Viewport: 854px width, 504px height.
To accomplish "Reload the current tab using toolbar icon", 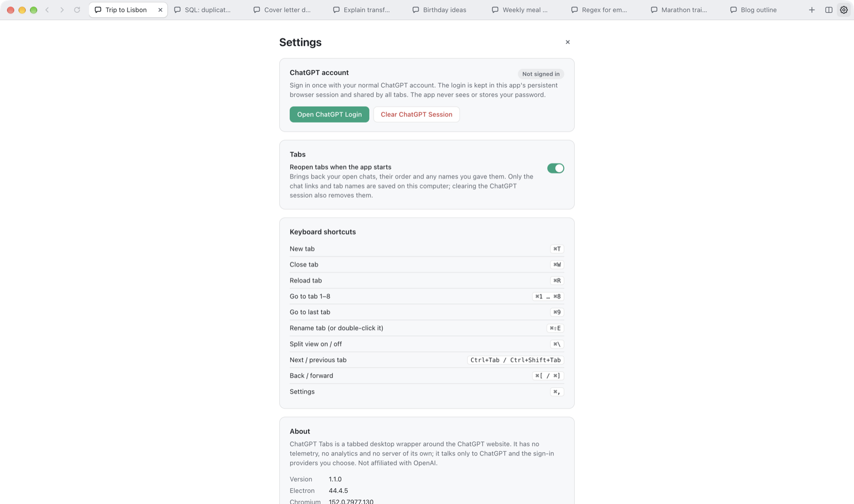I will (77, 10).
